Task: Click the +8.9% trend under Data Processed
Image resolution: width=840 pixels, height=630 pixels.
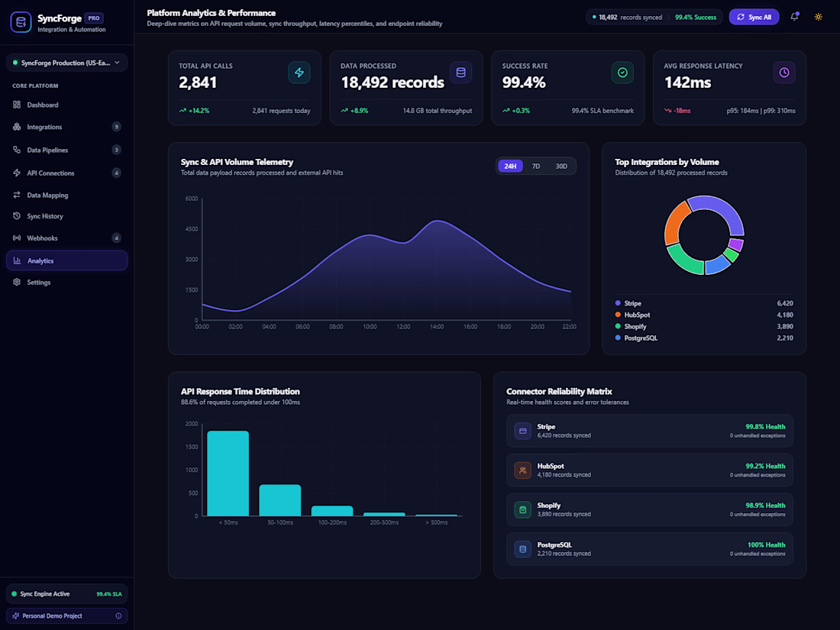Action: 354,111
